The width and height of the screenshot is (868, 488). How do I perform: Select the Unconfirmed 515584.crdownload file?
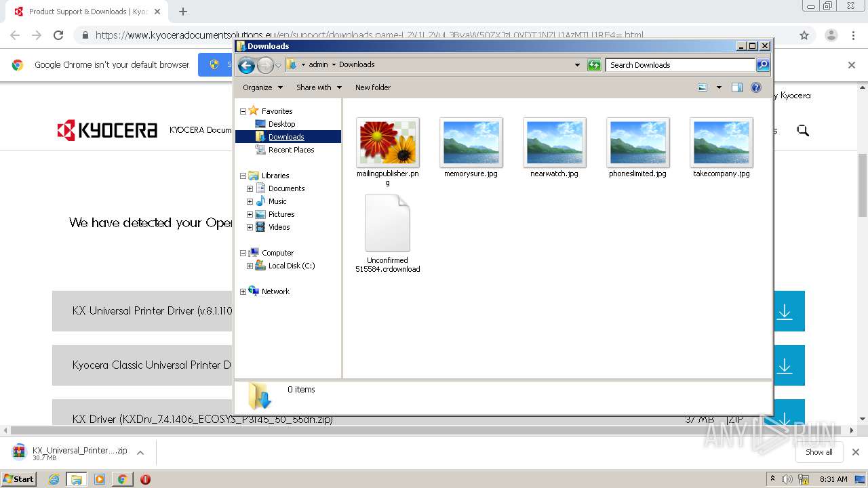(x=388, y=234)
